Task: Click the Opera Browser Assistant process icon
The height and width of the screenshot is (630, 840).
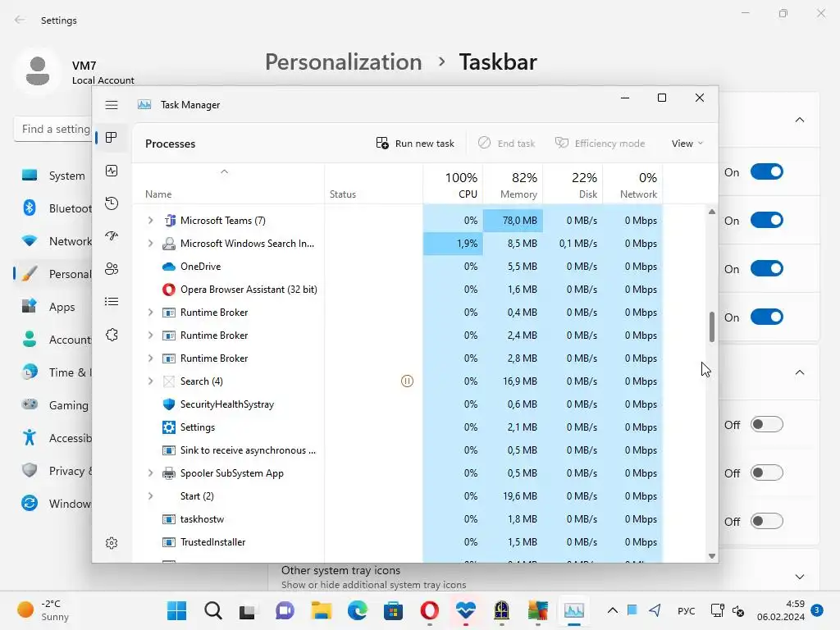Action: (x=169, y=290)
